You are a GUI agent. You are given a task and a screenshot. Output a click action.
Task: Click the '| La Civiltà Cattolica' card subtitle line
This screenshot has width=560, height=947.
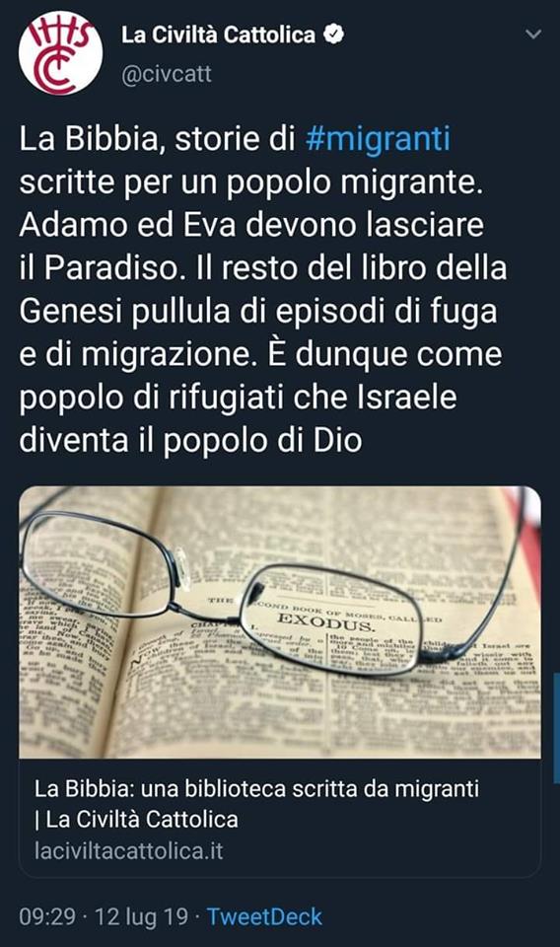pos(136,820)
